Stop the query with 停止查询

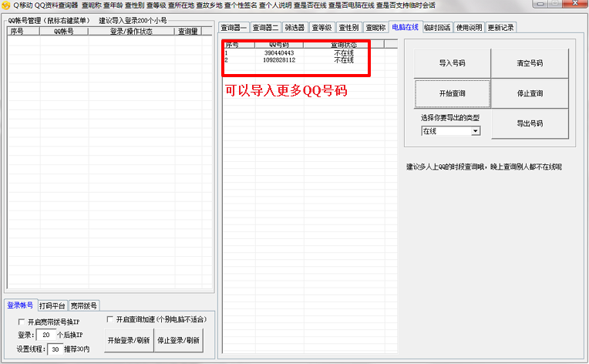coord(530,93)
